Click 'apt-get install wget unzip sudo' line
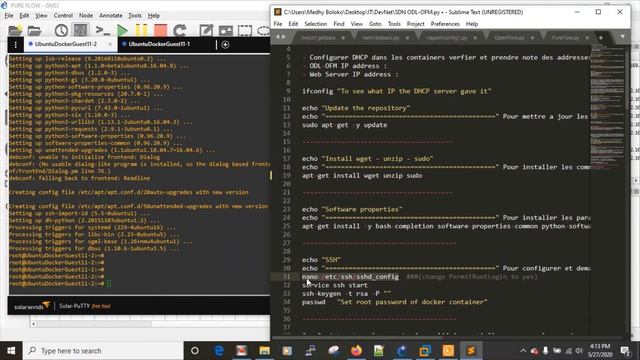640x360 pixels. coord(362,176)
